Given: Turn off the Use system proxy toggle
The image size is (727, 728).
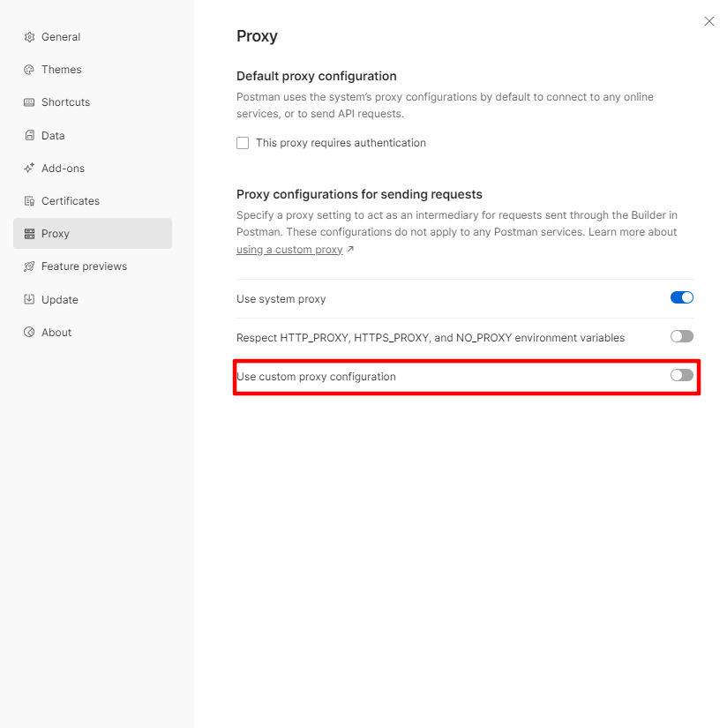Looking at the screenshot, I should coord(682,298).
